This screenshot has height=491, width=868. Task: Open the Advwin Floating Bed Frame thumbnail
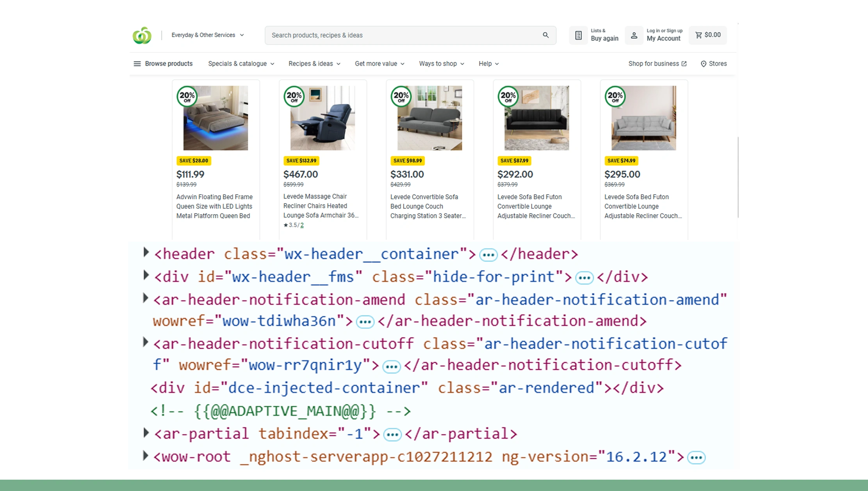[x=216, y=118]
